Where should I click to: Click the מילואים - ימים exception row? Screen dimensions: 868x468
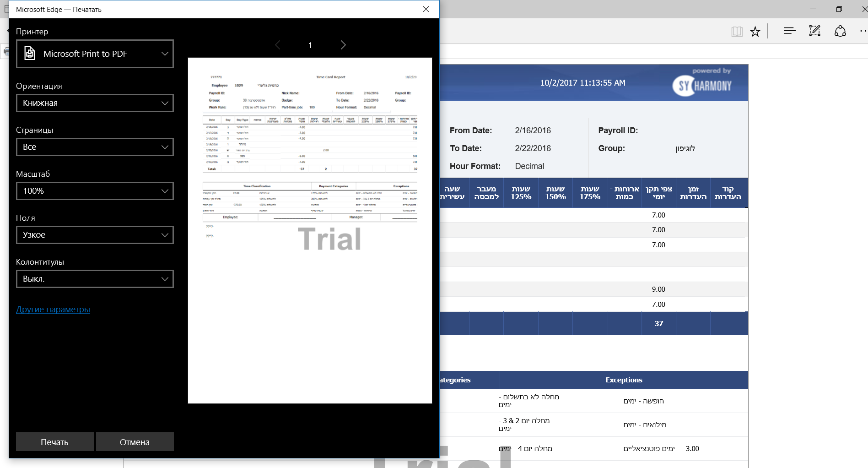pos(645,425)
